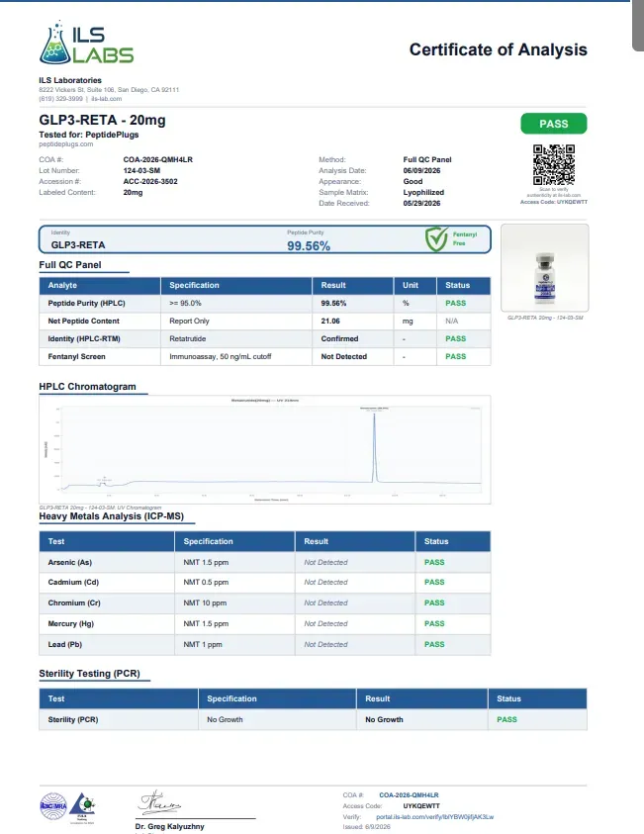Click the peptideplugs.com website link

coord(66,144)
